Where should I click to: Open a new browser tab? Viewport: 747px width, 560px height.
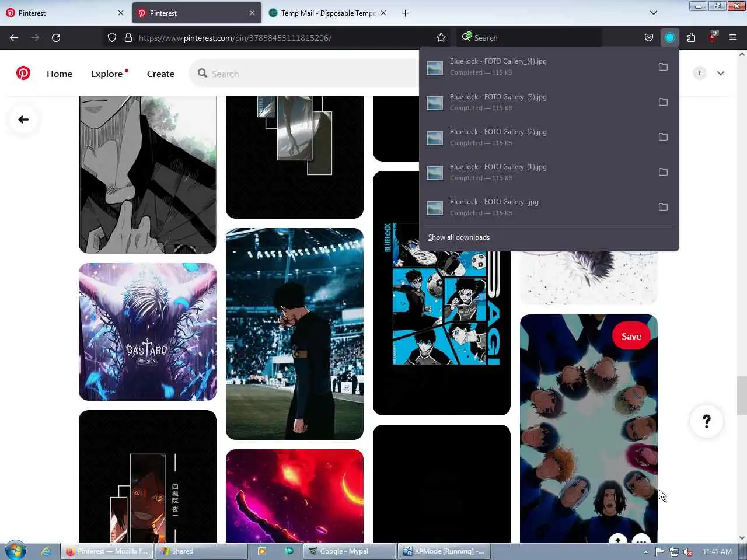pyautogui.click(x=405, y=13)
